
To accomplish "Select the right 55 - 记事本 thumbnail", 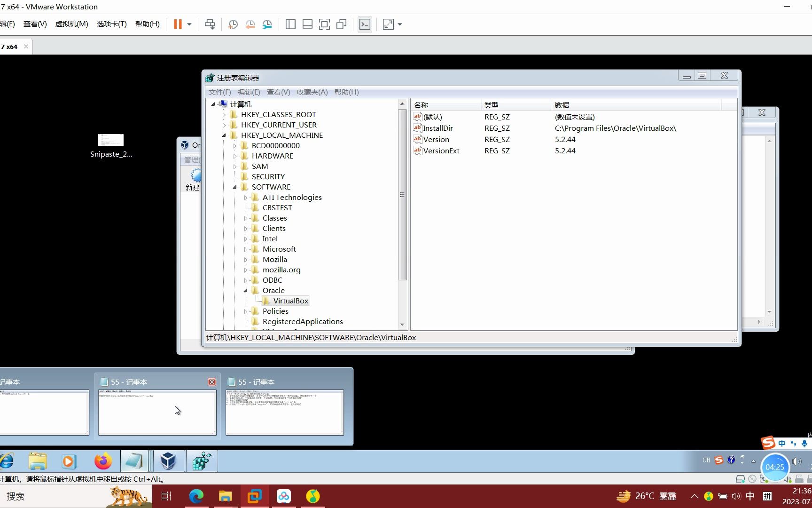I will (285, 412).
